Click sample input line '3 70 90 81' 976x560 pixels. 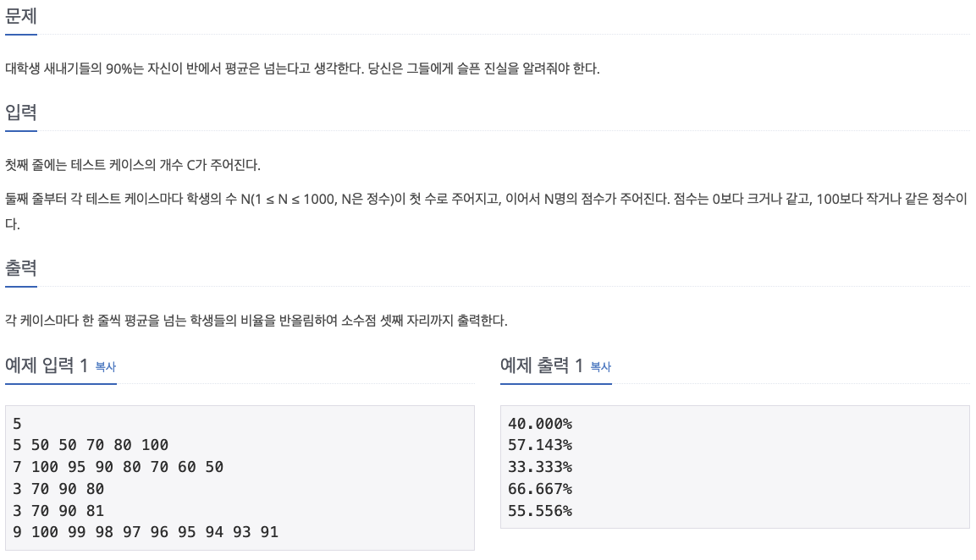(x=58, y=511)
